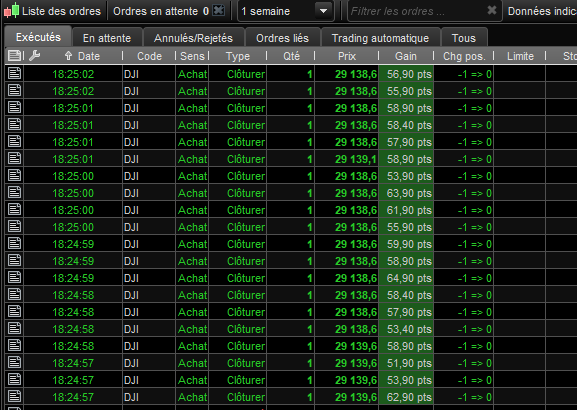Open order details icon for gain 64,90 pts row
577x410 pixels.
[14, 278]
